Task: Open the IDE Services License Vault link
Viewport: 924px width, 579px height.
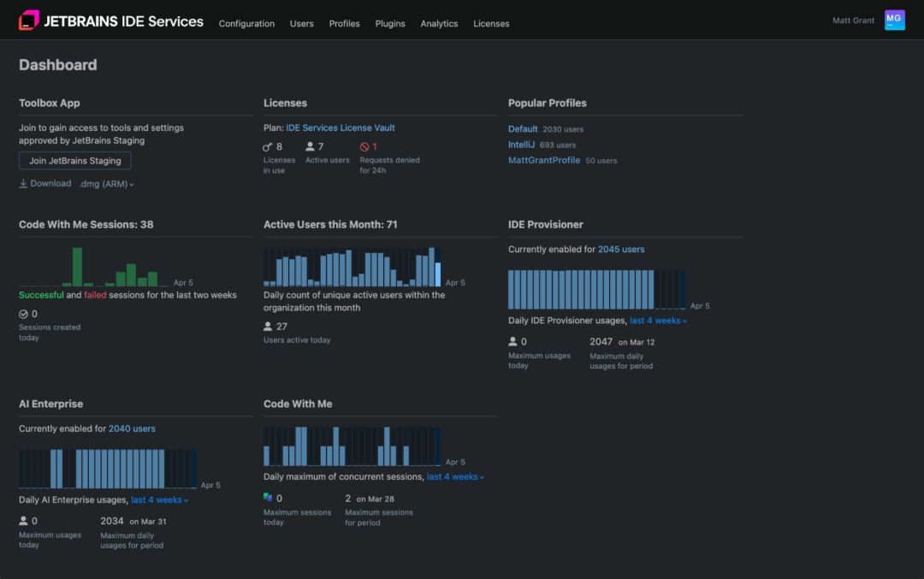Action: [340, 127]
